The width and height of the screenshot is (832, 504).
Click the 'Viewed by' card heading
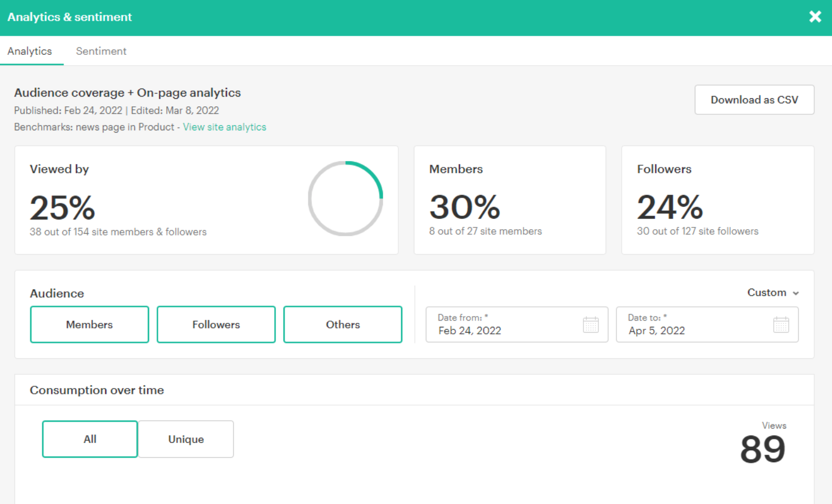(59, 169)
